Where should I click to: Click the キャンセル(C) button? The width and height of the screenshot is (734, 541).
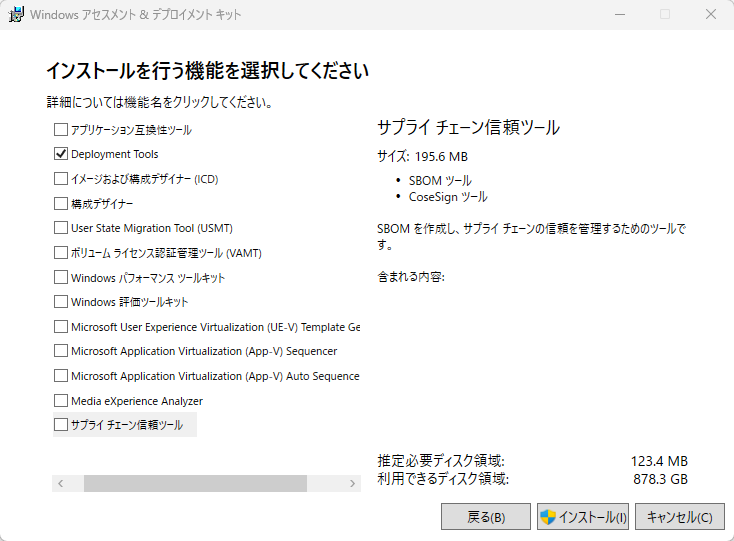coord(679,517)
